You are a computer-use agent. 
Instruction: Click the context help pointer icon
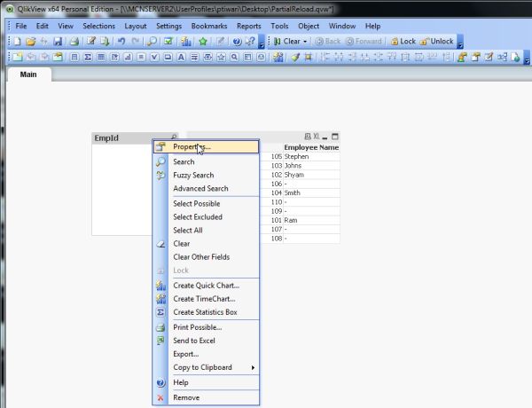point(250,42)
